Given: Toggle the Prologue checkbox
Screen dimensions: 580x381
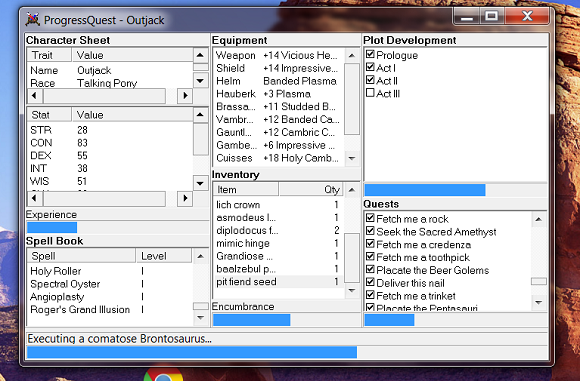Looking at the screenshot, I should (x=370, y=55).
